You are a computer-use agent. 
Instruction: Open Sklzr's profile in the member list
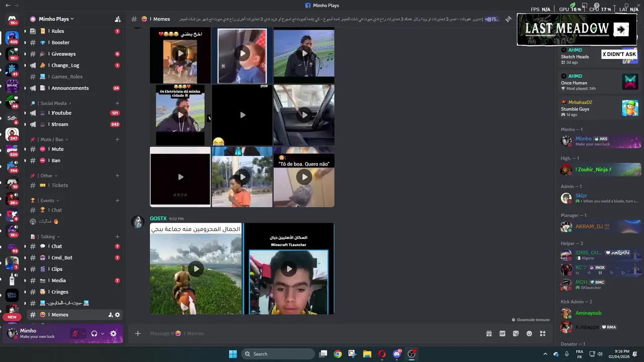(x=600, y=198)
